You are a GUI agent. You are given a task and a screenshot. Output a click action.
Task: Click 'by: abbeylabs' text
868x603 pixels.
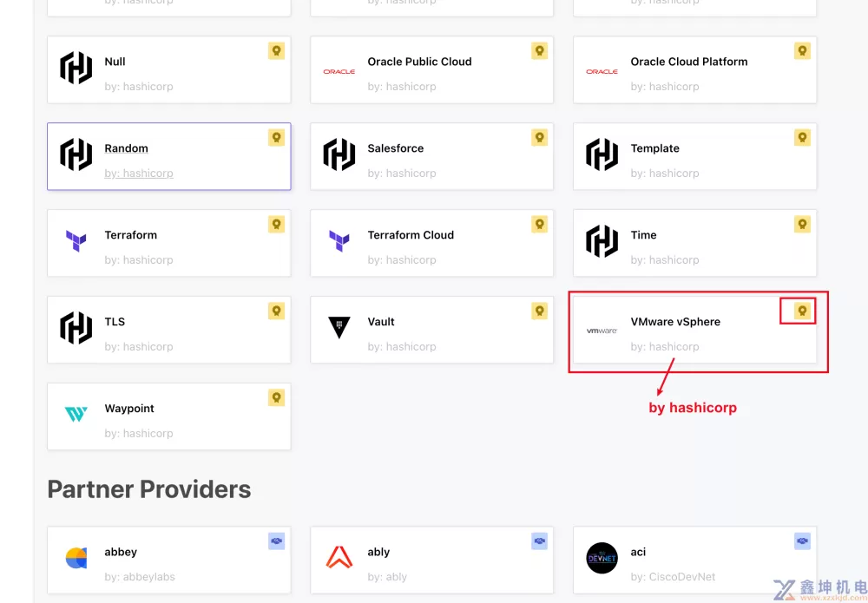pos(140,577)
